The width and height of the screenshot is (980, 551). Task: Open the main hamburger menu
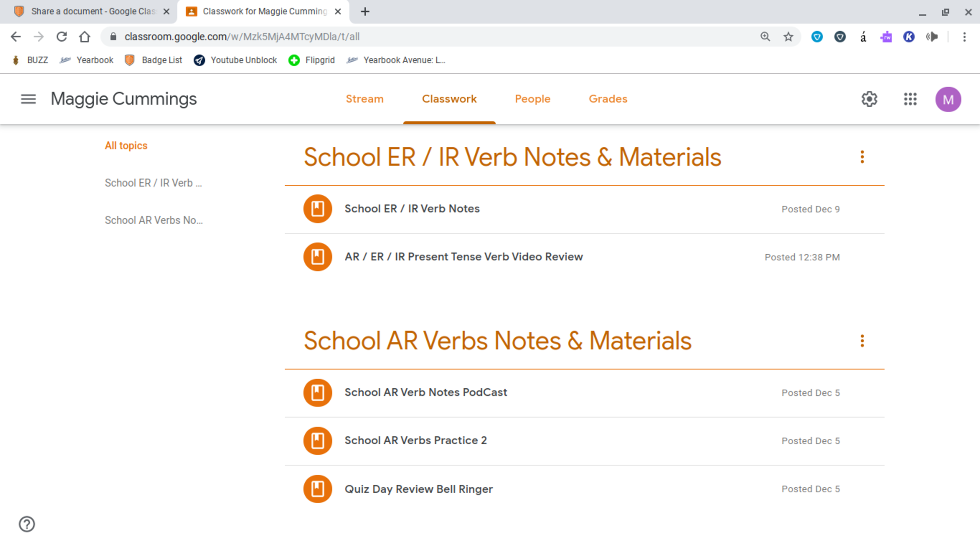point(28,99)
